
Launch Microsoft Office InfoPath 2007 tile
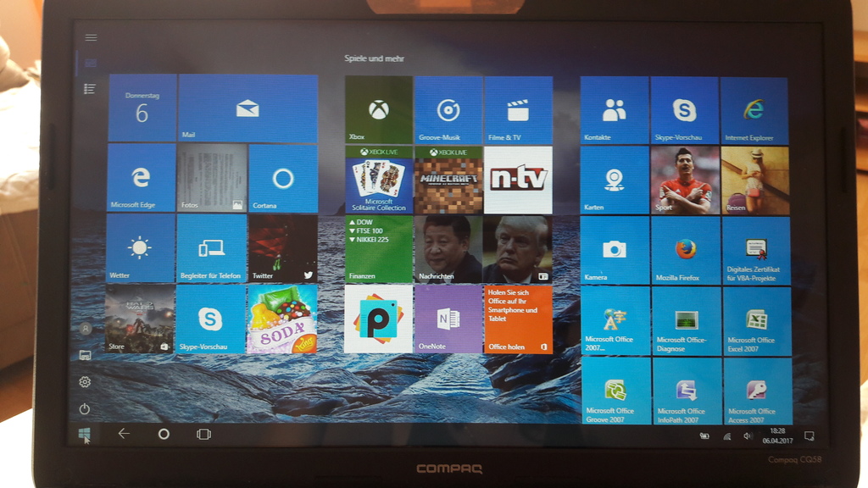pos(687,391)
